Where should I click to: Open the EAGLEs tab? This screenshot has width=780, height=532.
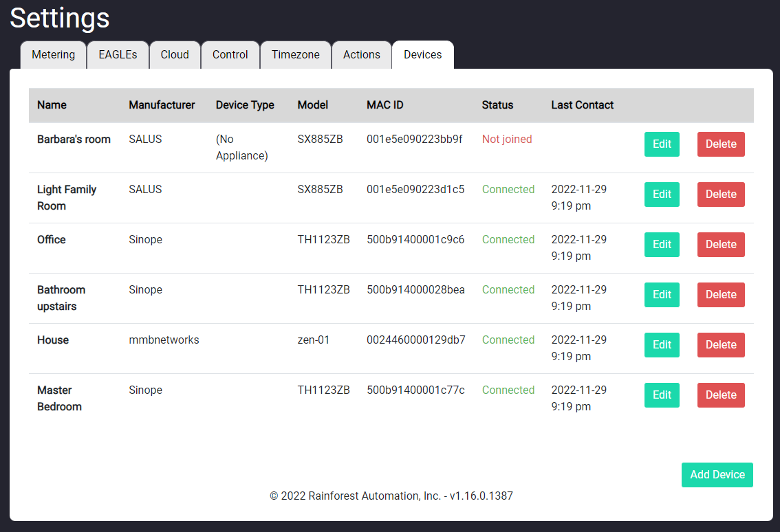(118, 55)
